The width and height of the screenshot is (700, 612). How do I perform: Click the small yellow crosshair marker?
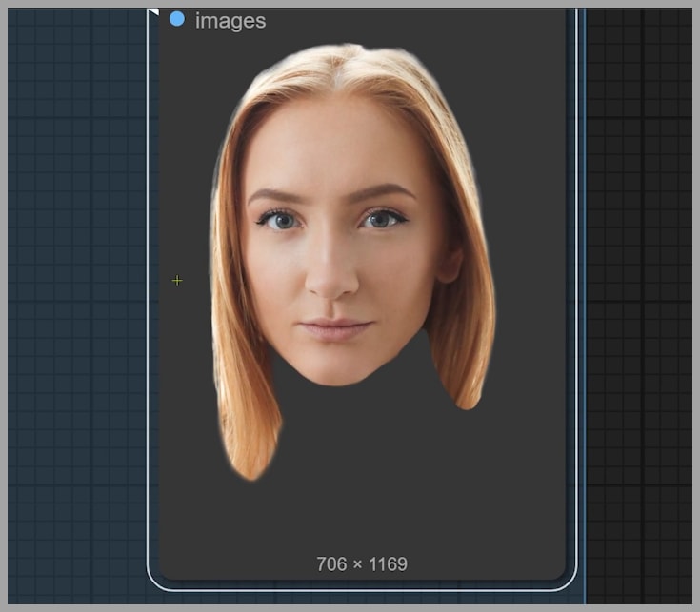pos(176,281)
